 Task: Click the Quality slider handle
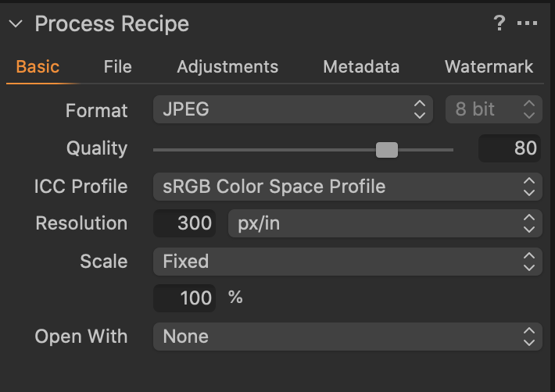[x=387, y=149]
